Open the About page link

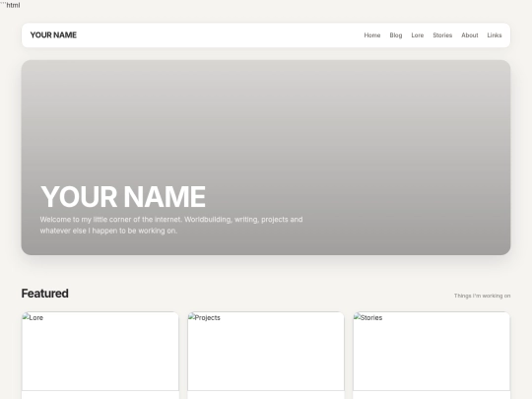(x=470, y=35)
